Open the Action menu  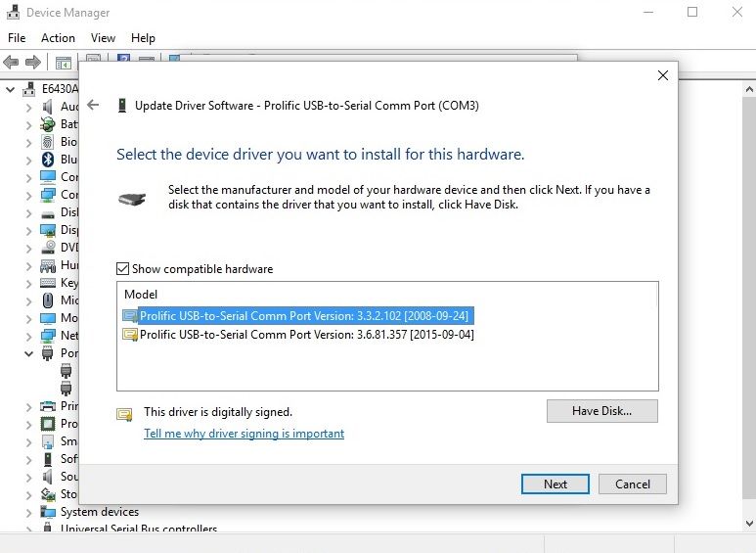click(58, 38)
